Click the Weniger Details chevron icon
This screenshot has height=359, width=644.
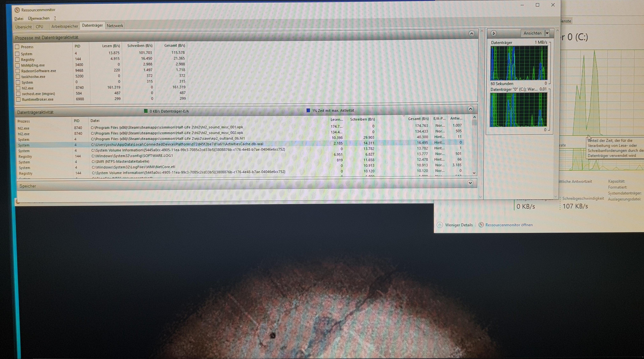440,225
